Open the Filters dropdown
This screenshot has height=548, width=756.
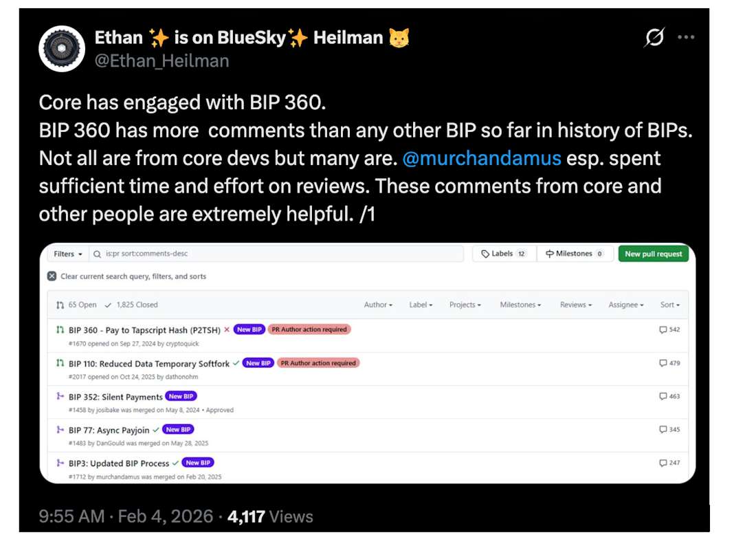[x=66, y=254]
